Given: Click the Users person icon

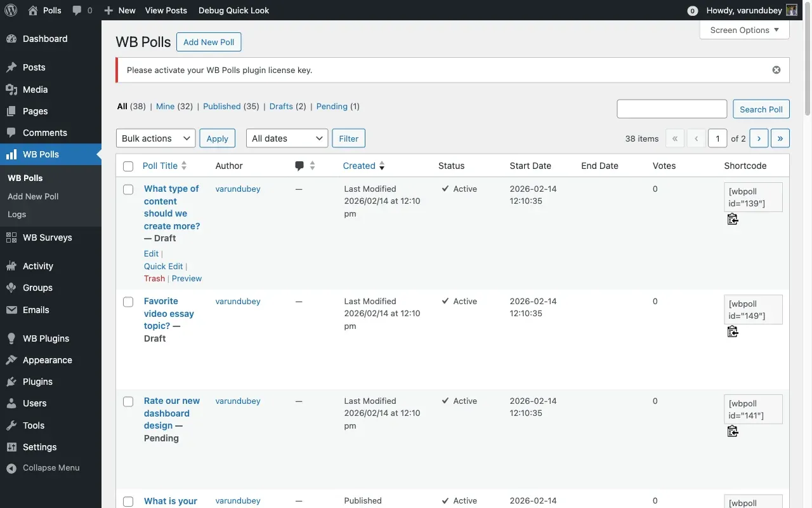Looking at the screenshot, I should point(11,403).
